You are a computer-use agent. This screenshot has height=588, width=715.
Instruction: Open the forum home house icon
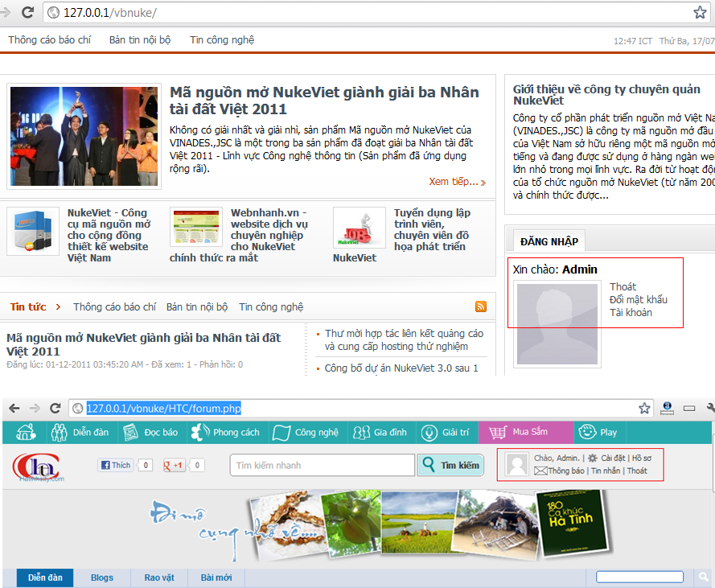click(26, 432)
